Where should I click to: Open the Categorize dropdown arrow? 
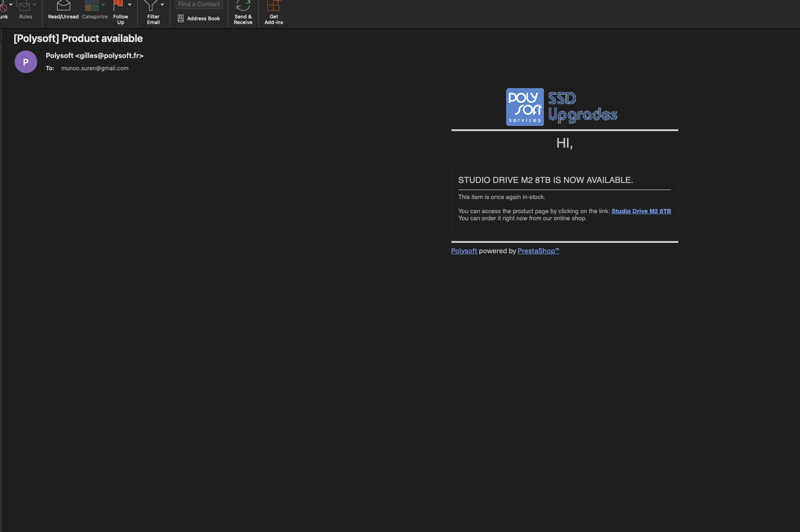103,3
